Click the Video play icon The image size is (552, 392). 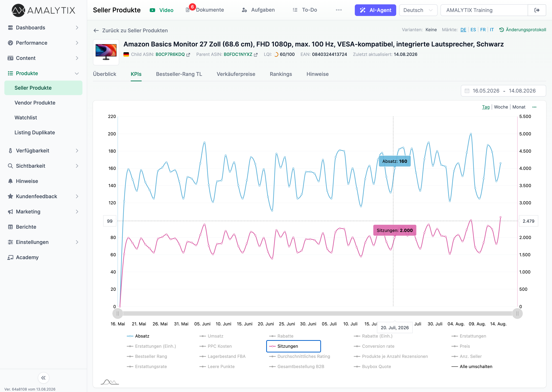(152, 10)
